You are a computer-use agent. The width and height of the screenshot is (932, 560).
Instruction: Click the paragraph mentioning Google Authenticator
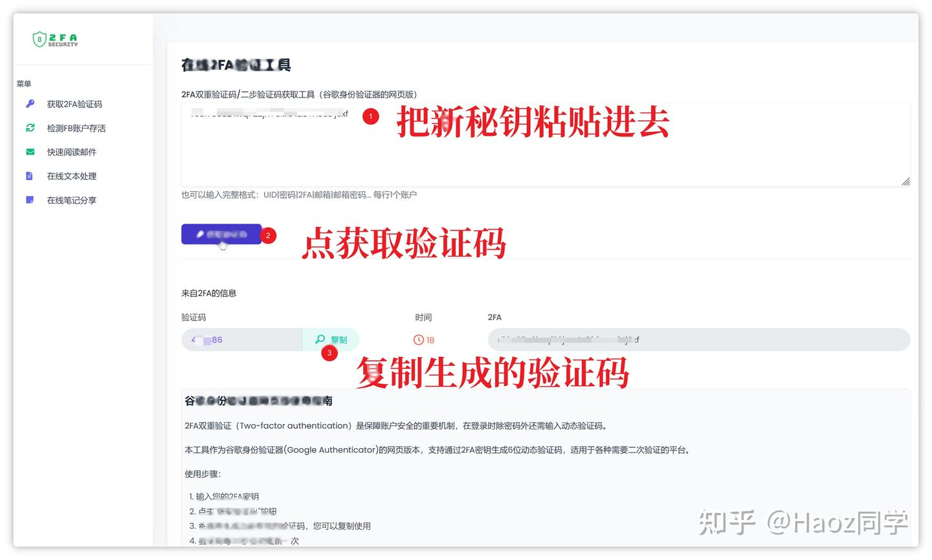click(438, 450)
